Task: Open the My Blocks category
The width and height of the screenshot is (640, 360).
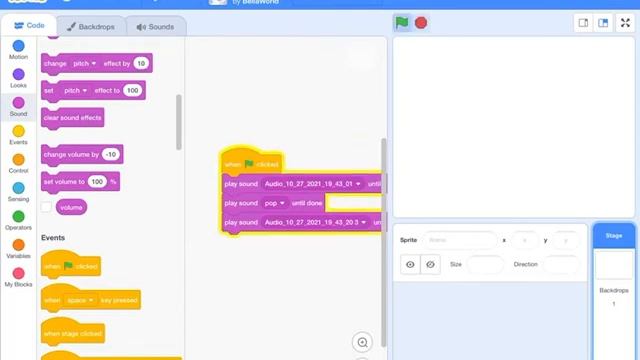Action: [x=18, y=278]
